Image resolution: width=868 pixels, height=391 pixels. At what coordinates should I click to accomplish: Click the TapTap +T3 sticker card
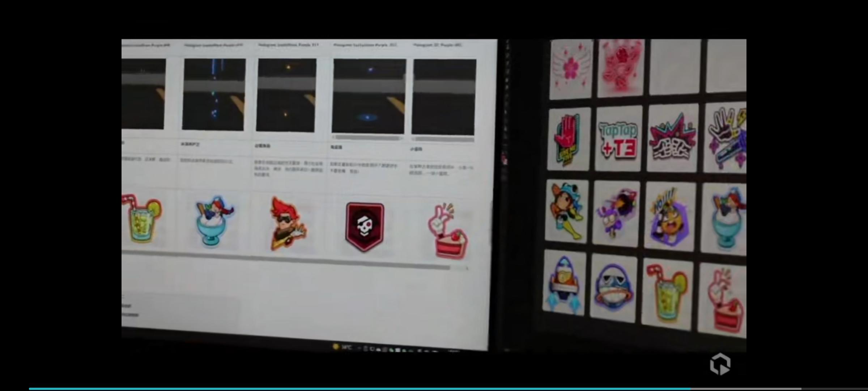(618, 139)
